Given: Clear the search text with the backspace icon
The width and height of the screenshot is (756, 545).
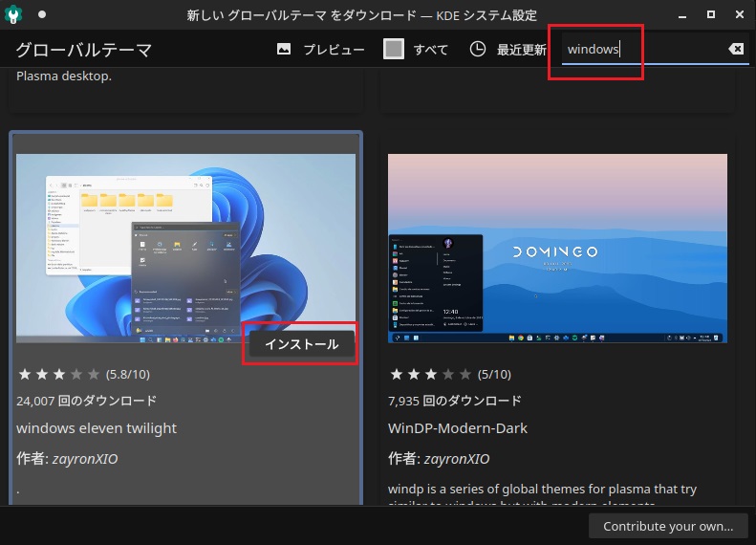Looking at the screenshot, I should pyautogui.click(x=736, y=49).
